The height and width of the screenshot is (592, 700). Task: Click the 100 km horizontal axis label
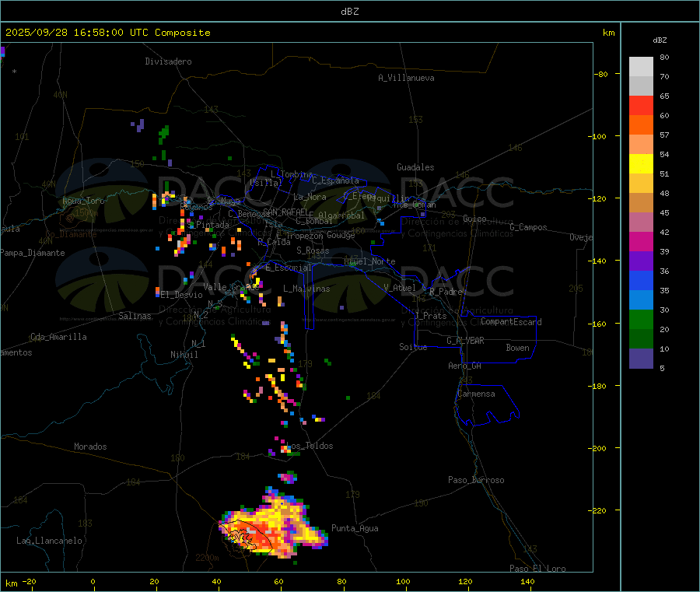403,581
